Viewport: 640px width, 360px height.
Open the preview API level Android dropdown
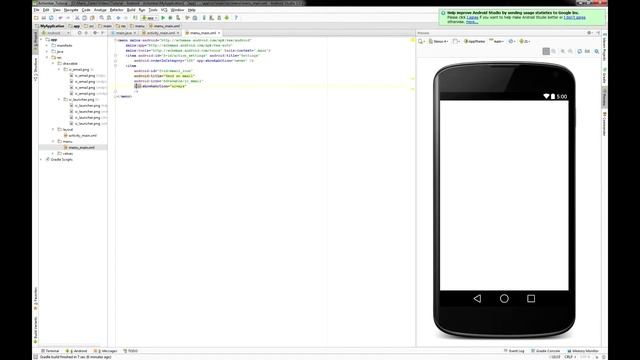[524, 42]
